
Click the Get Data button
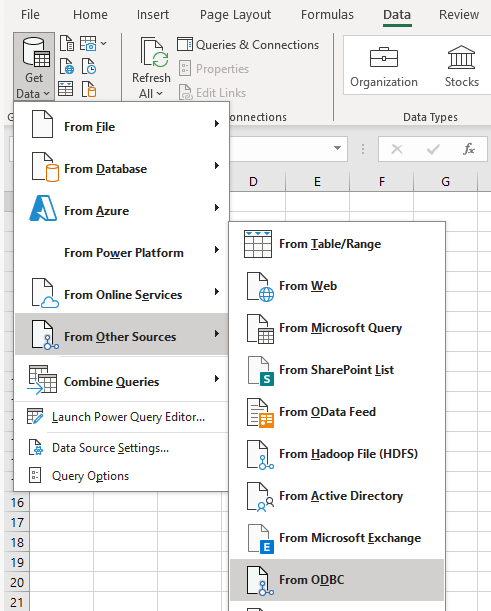click(x=34, y=67)
